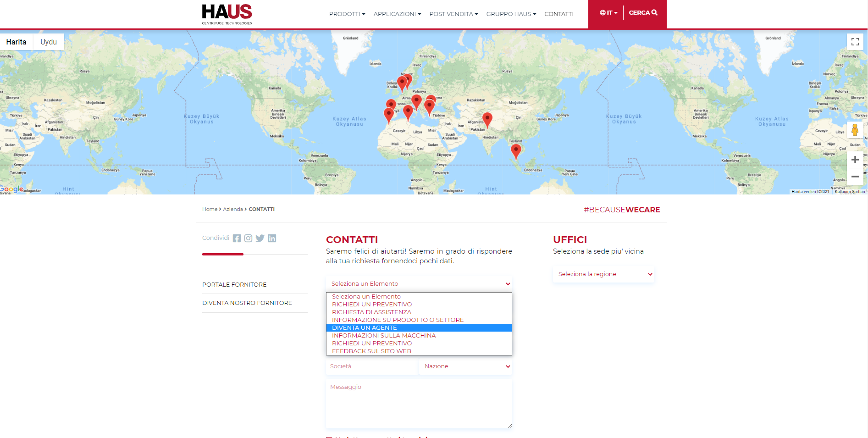The height and width of the screenshot is (438, 868).
Task: Click the Street View pegman icon
Action: 855,130
